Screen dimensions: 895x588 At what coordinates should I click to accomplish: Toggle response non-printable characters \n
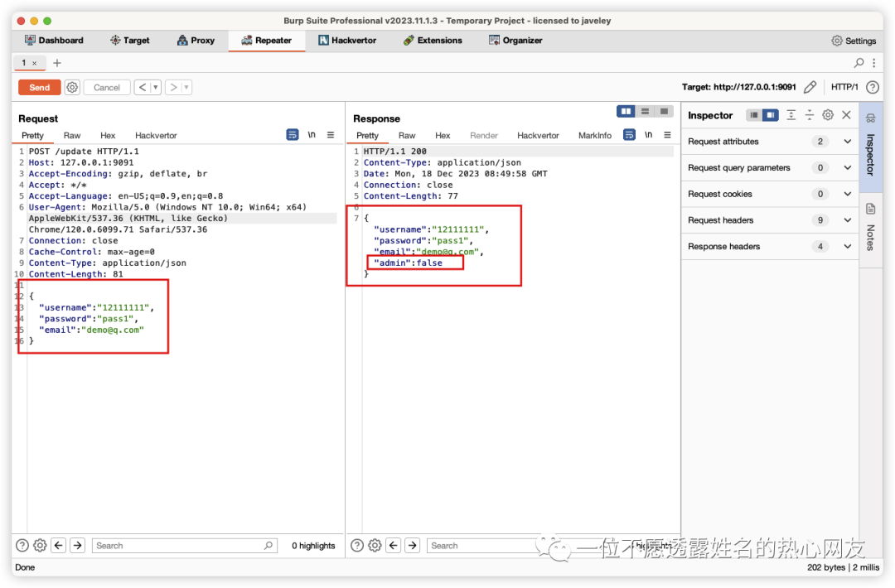648,135
